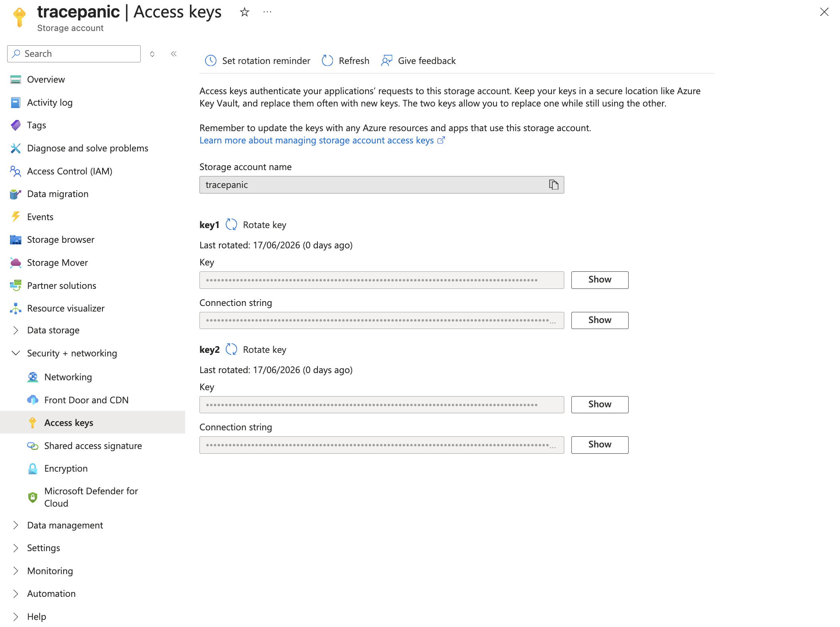Show the key1 Key value
Image resolution: width=840 pixels, height=627 pixels.
pos(600,280)
